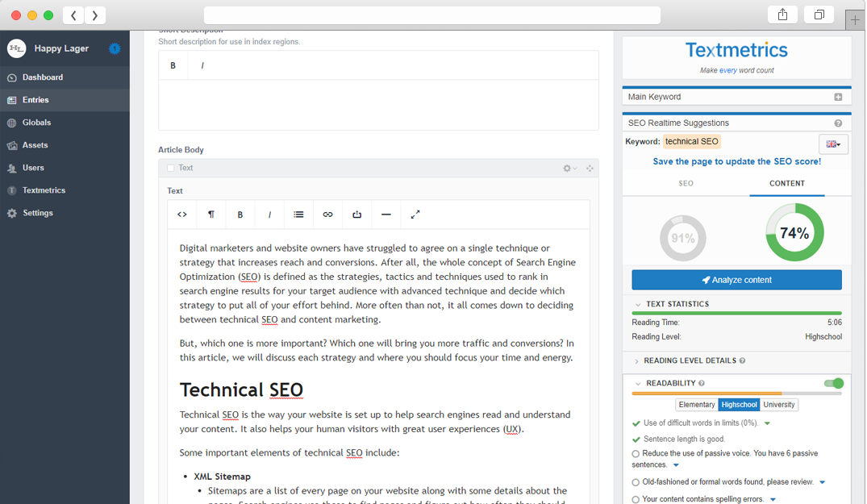Viewport: 867px width, 504px height.
Task: Toggle italic in Article Body toolbar
Action: (269, 215)
